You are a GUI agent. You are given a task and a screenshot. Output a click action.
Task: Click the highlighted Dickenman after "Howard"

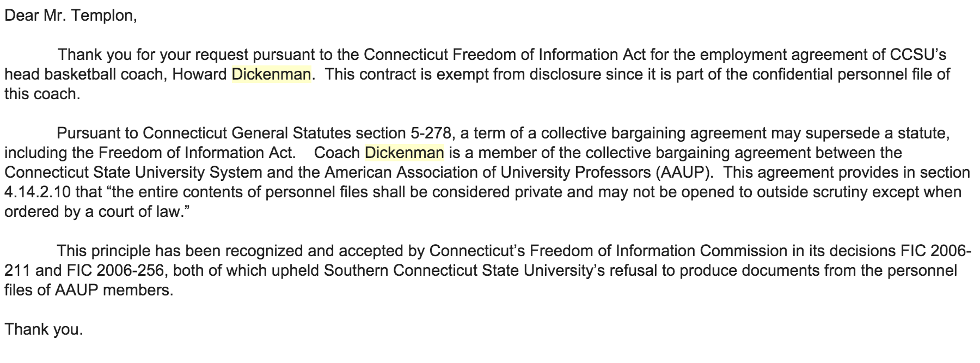[271, 74]
